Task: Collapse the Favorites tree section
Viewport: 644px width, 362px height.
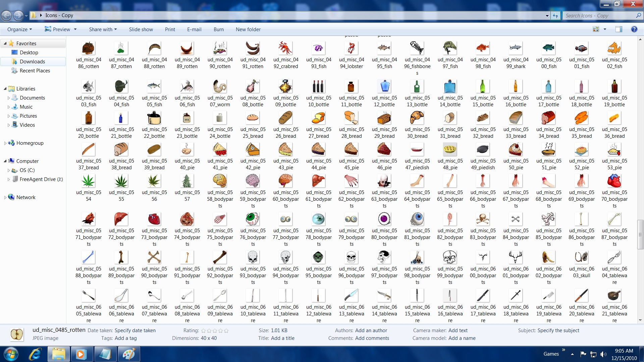Action: click(x=5, y=44)
